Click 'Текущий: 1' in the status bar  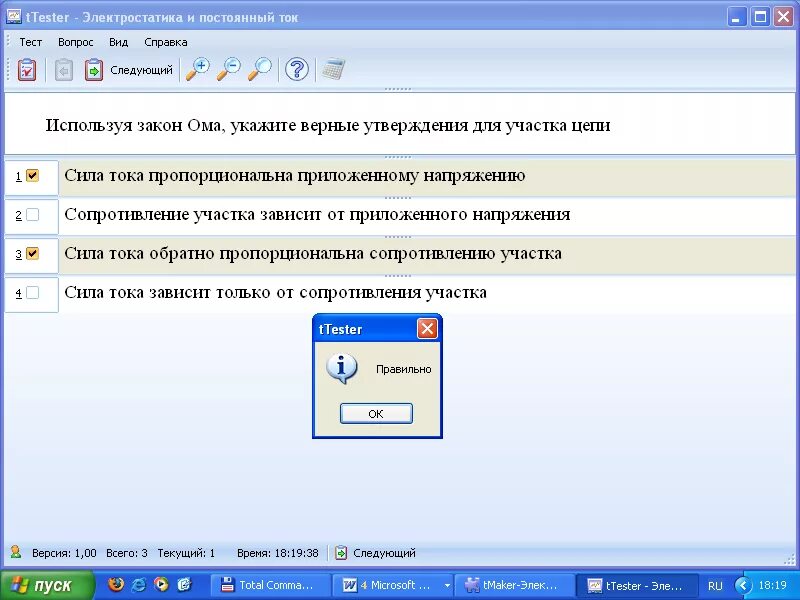coord(186,553)
